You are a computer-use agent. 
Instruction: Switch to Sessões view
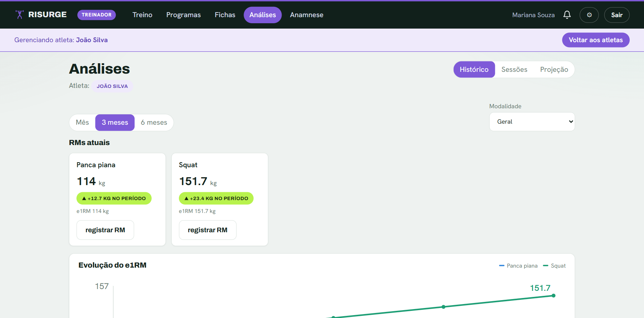click(x=514, y=69)
